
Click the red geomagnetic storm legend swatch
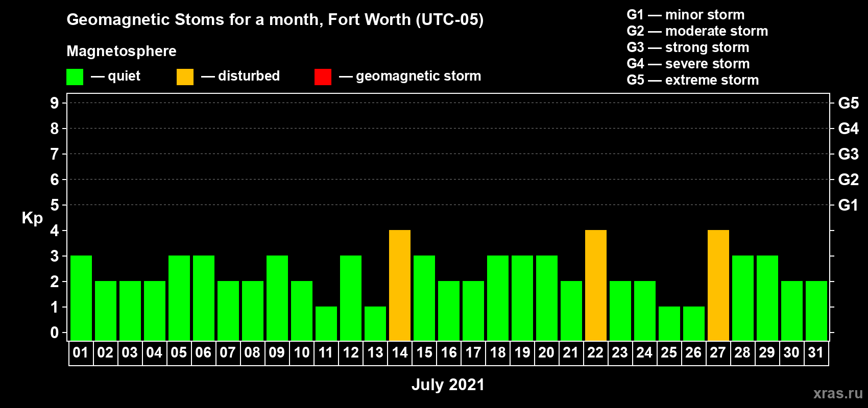point(323,77)
